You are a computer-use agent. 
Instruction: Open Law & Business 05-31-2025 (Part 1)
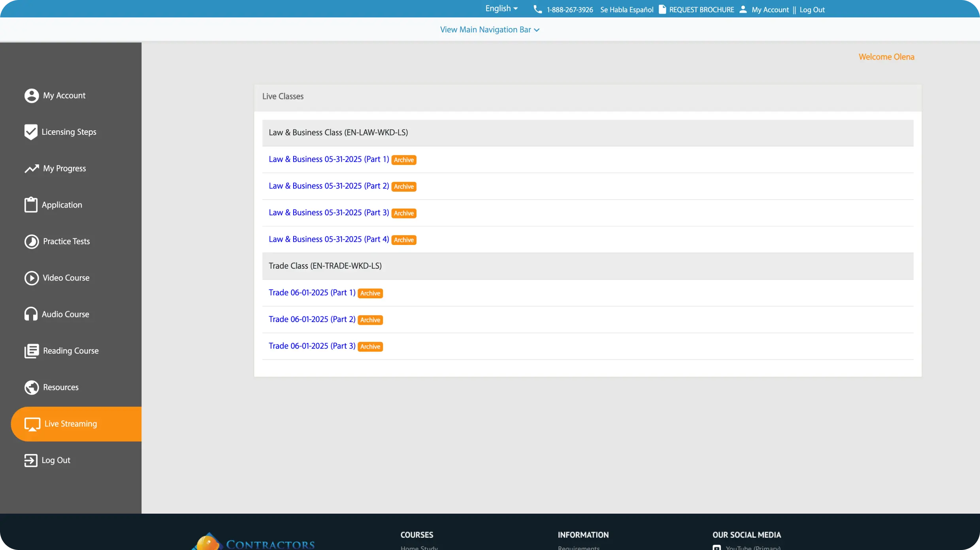[329, 159]
